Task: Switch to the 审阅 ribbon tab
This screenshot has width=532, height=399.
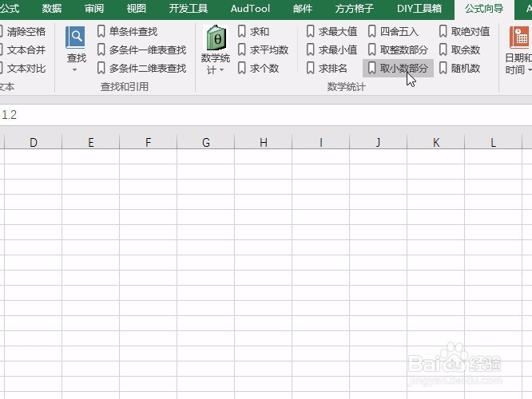Action: [x=94, y=9]
